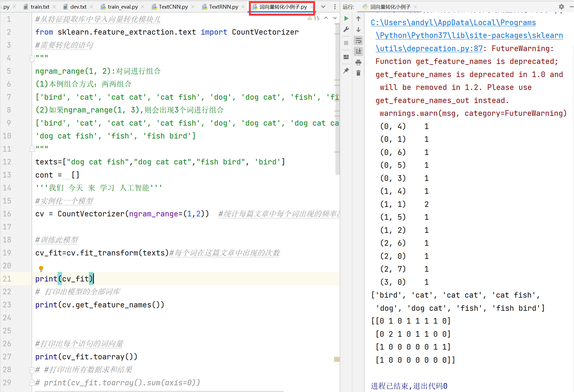Stop the running process square icon
Viewport: 574px width, 392px height.
(346, 43)
